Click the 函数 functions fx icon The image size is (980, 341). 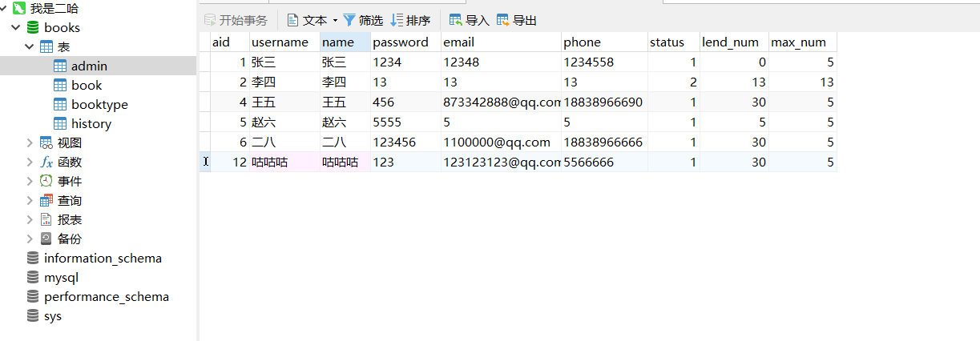[46, 162]
